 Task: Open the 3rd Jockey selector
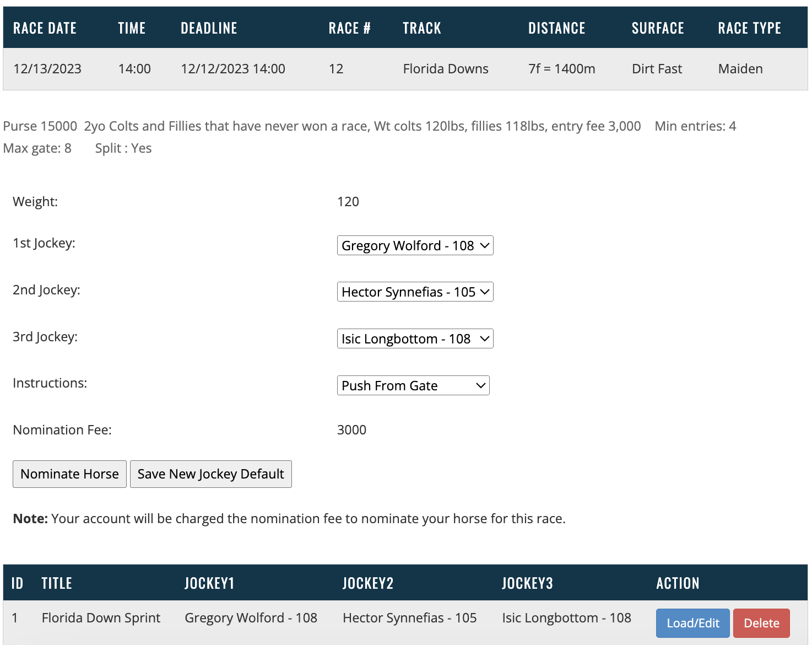point(415,338)
